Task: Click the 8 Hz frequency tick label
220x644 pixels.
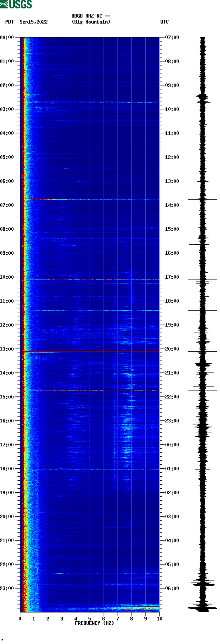Action: (132, 619)
